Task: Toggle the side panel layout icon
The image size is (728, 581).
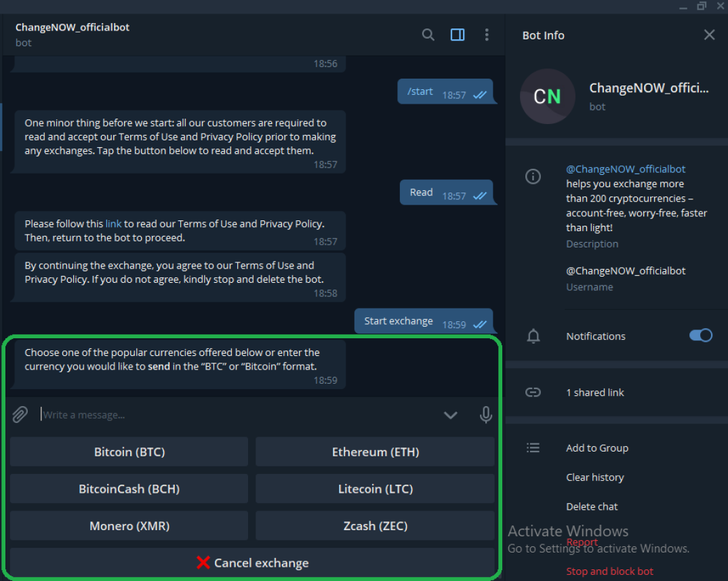Action: 458,35
